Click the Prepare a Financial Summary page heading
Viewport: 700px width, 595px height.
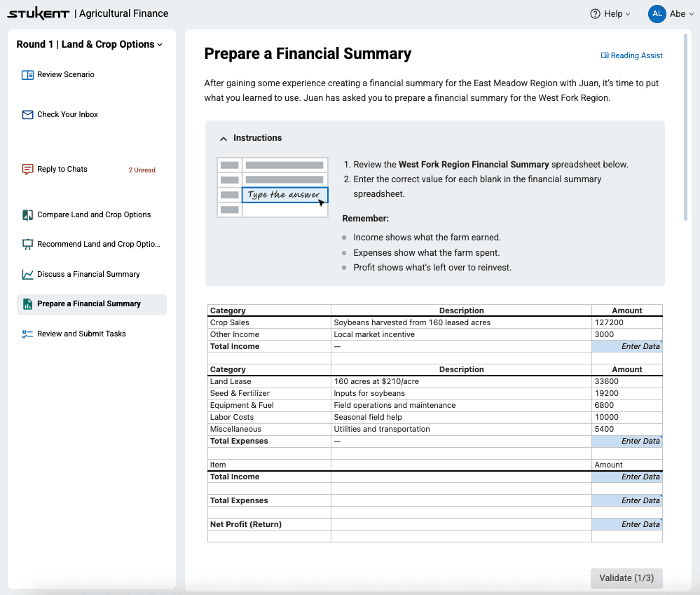pos(308,53)
